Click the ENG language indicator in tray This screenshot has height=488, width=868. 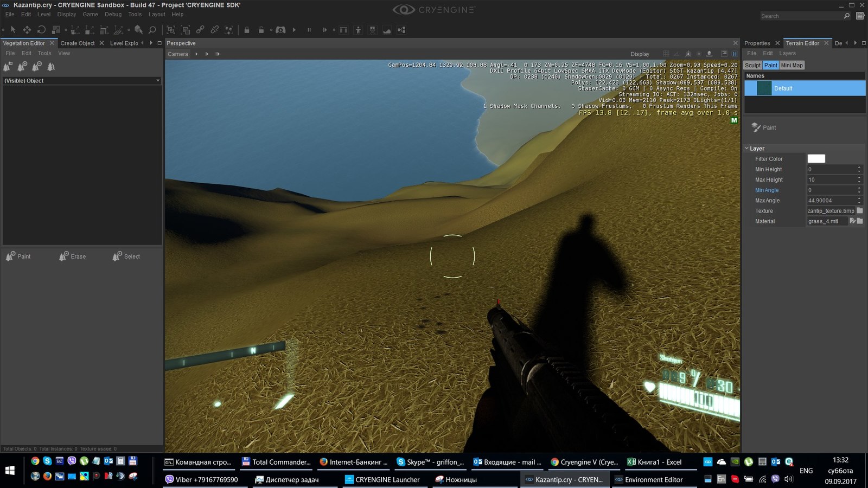click(x=806, y=471)
